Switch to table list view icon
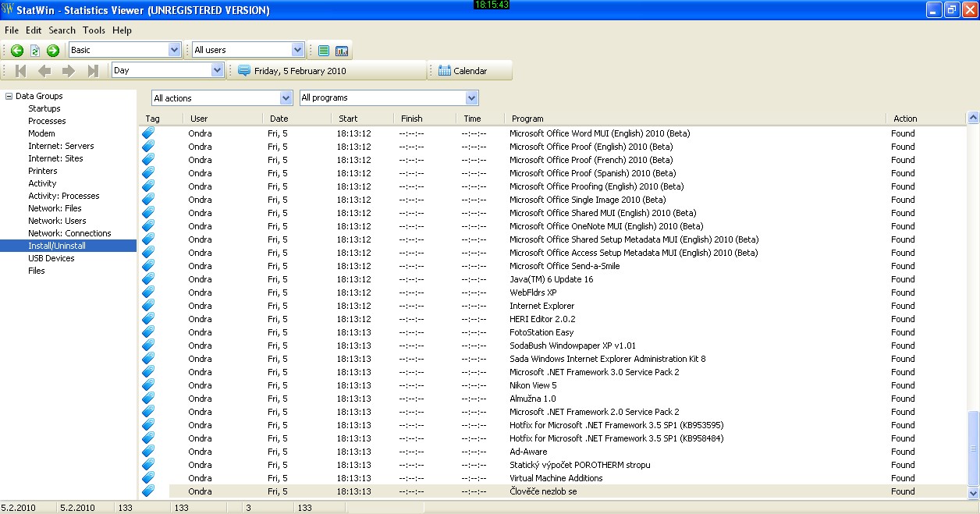 tap(324, 51)
